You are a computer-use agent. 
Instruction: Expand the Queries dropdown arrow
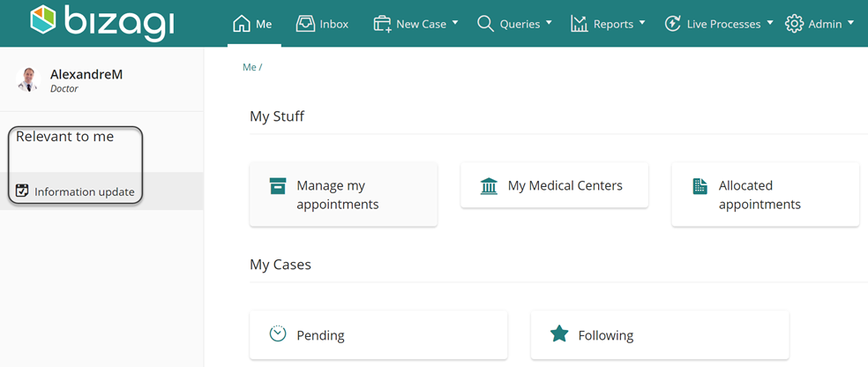[549, 23]
